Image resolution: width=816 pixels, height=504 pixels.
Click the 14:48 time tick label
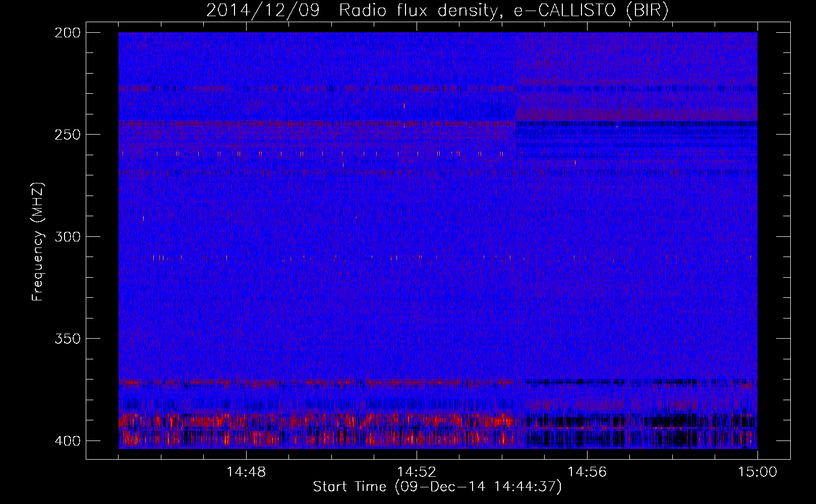pos(246,472)
